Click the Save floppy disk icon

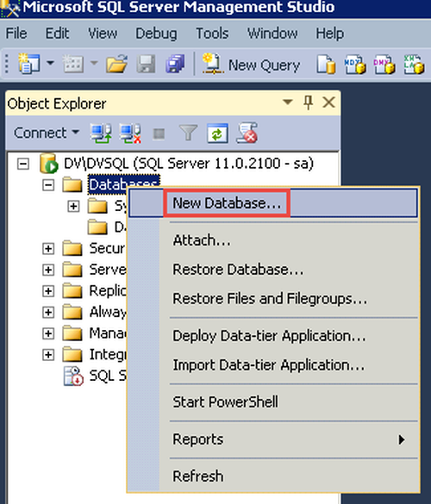[x=146, y=64]
